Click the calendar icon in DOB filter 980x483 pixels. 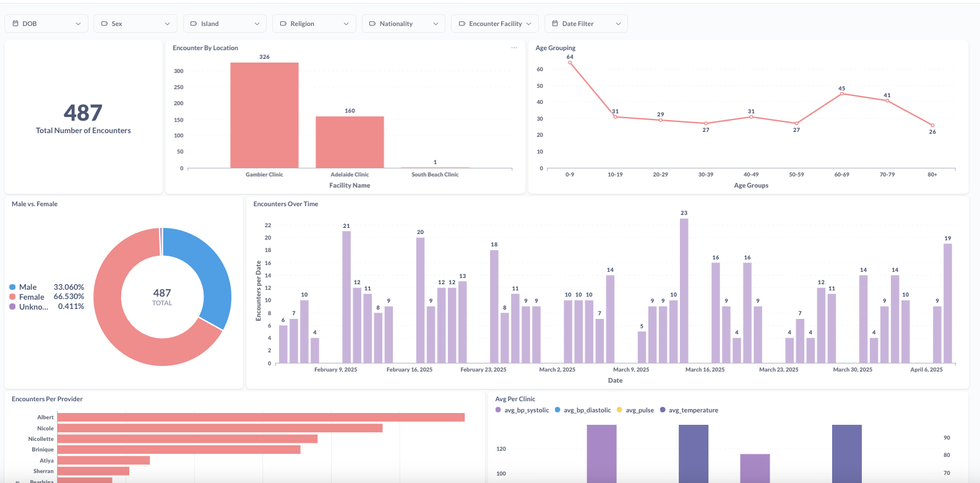pos(15,24)
